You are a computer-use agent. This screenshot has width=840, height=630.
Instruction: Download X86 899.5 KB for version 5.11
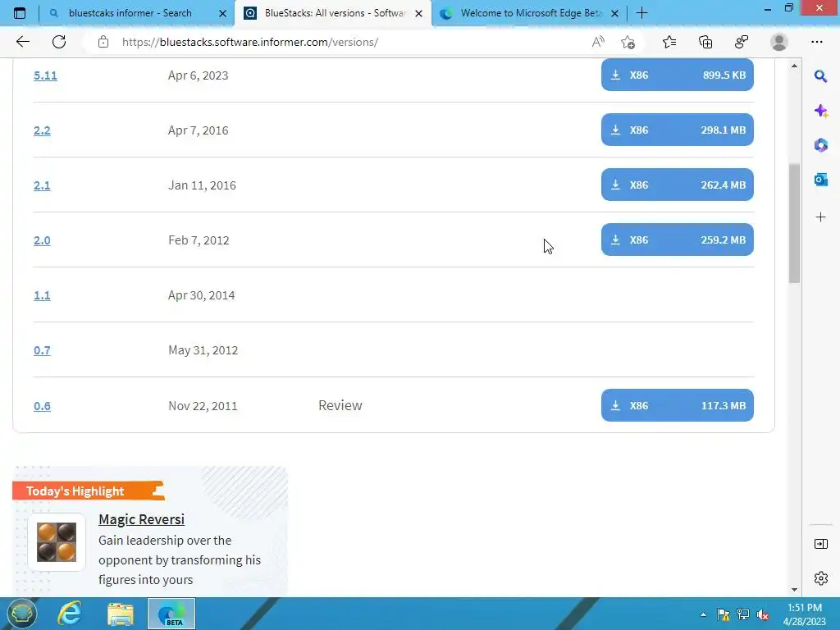(677, 75)
